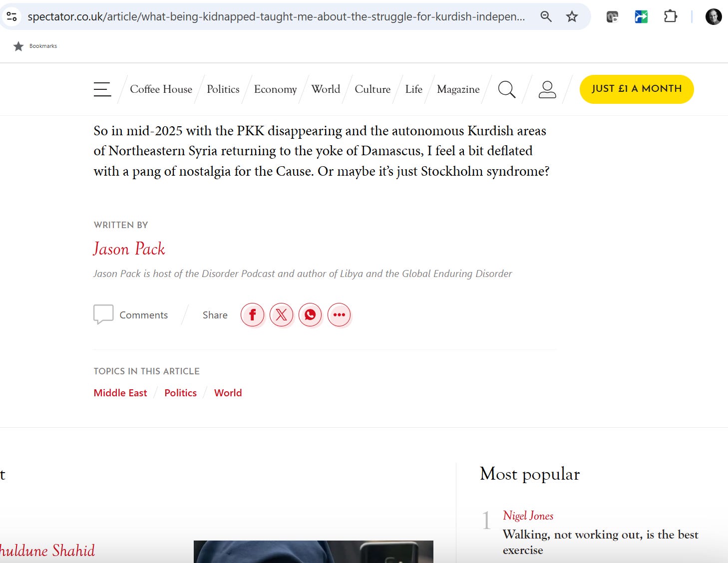Open the World topic tag
The image size is (728, 563).
228,393
